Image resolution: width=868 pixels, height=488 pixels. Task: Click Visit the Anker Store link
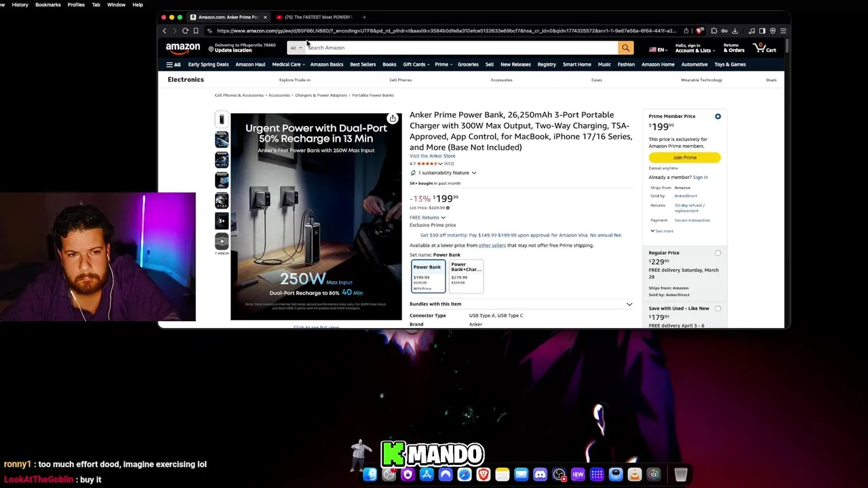click(432, 156)
